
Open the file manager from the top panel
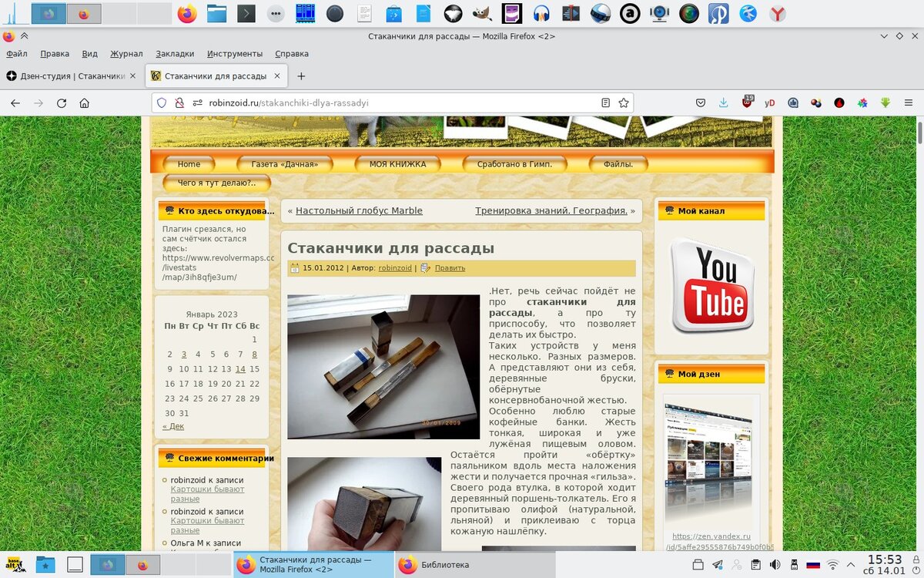point(216,14)
